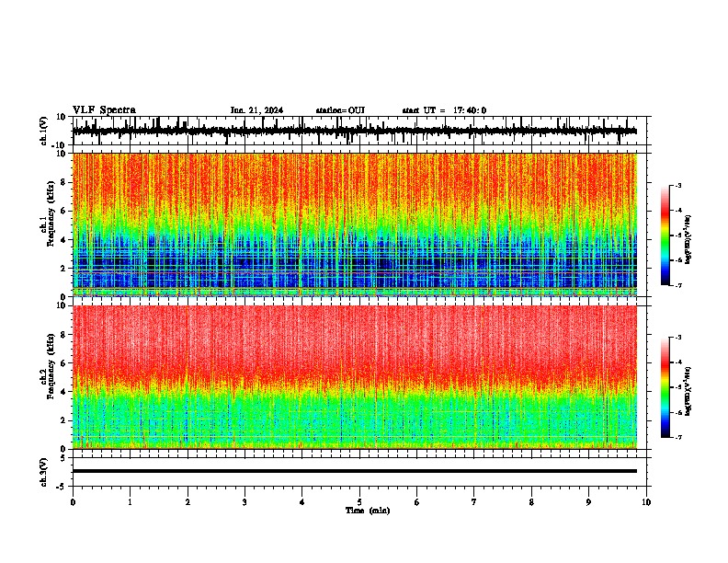Click the ch.1 color bar log(PSD) label
This screenshot has width=728, height=563.
click(688, 240)
